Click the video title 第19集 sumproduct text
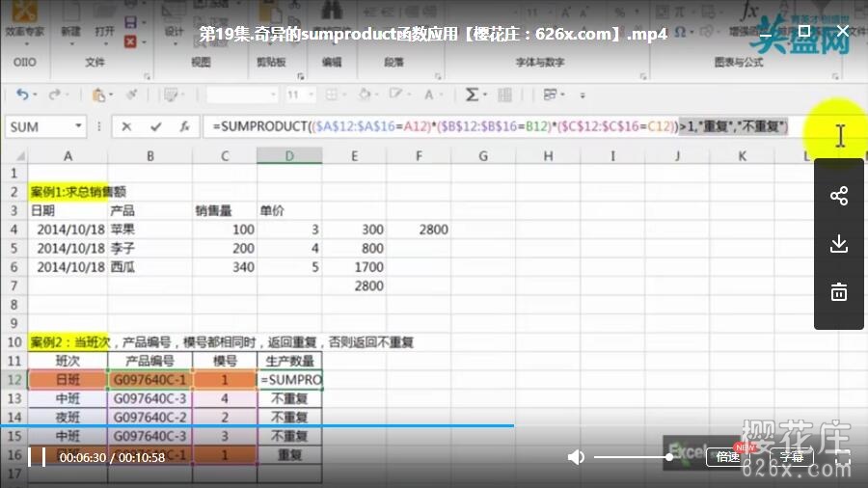 (433, 35)
